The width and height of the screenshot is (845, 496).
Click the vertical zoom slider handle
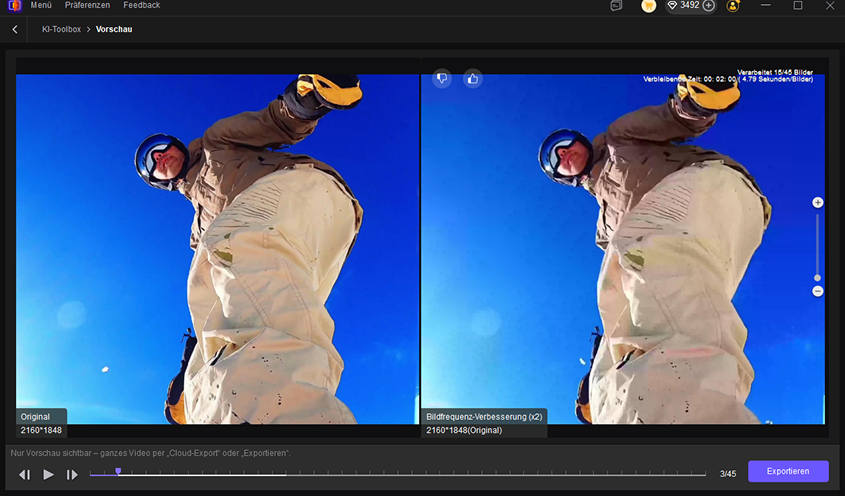(817, 277)
